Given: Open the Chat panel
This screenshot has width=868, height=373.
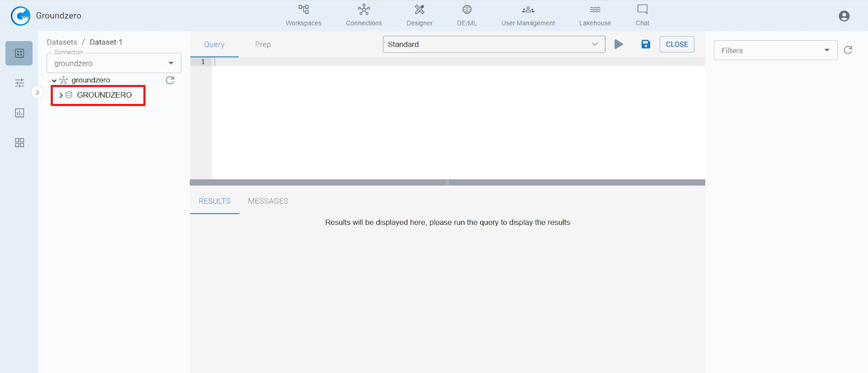Looking at the screenshot, I should pyautogui.click(x=642, y=15).
